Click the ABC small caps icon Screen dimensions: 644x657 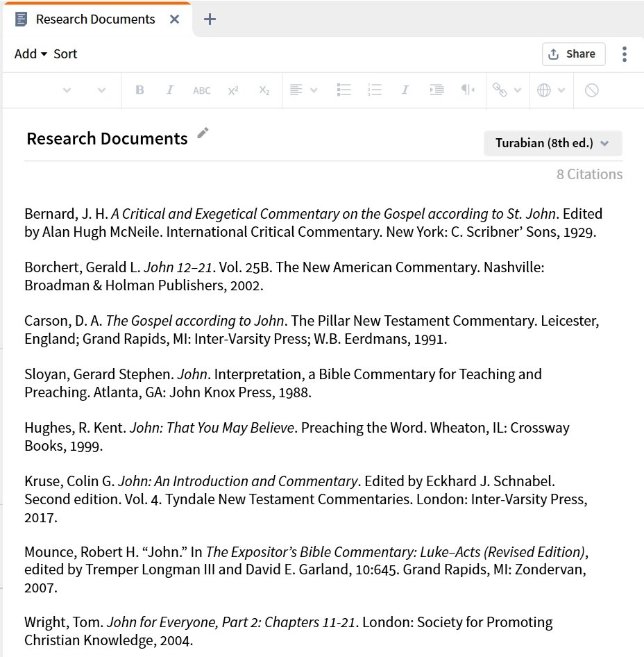[201, 90]
